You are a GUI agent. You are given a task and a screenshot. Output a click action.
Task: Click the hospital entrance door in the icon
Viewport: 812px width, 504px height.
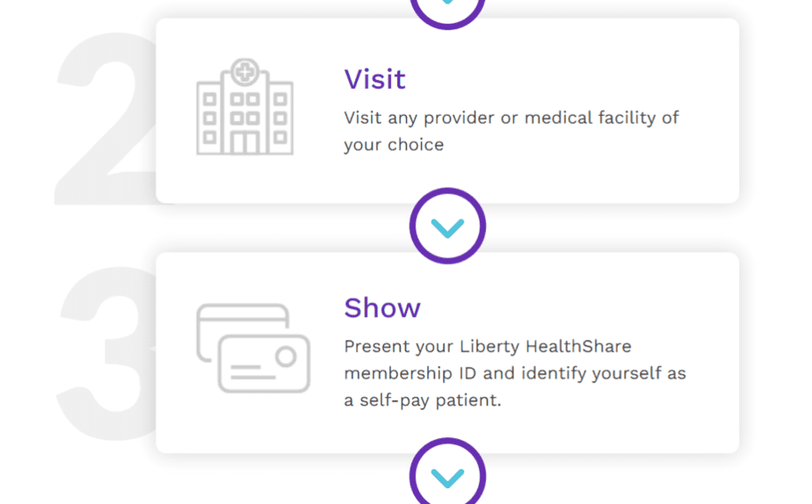[x=245, y=143]
